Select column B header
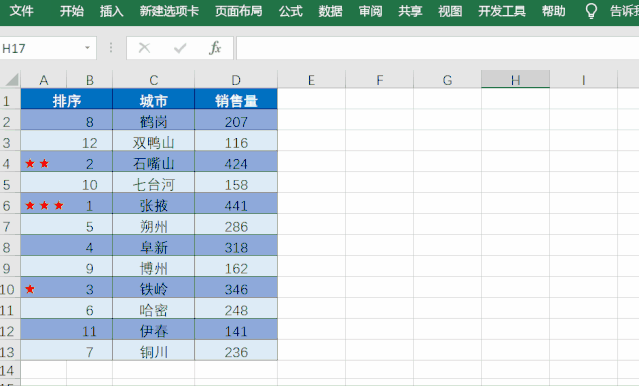This screenshot has width=639, height=386. [x=90, y=79]
